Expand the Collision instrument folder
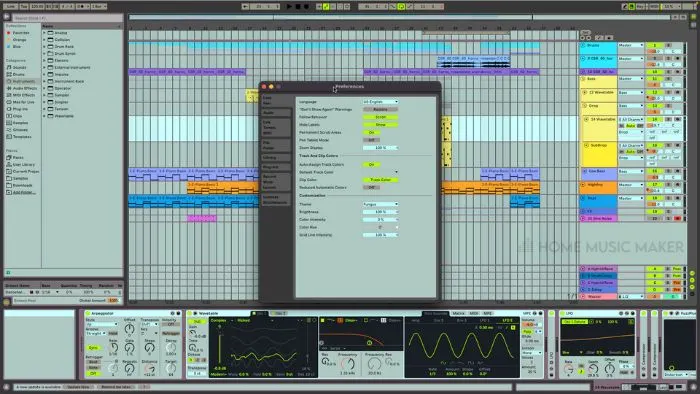700x394 pixels. click(44, 40)
